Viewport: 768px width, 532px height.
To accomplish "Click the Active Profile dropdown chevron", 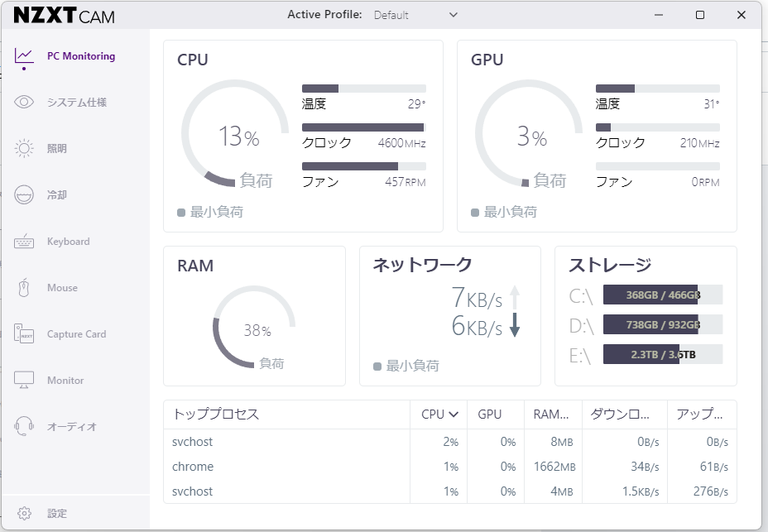I will click(454, 15).
